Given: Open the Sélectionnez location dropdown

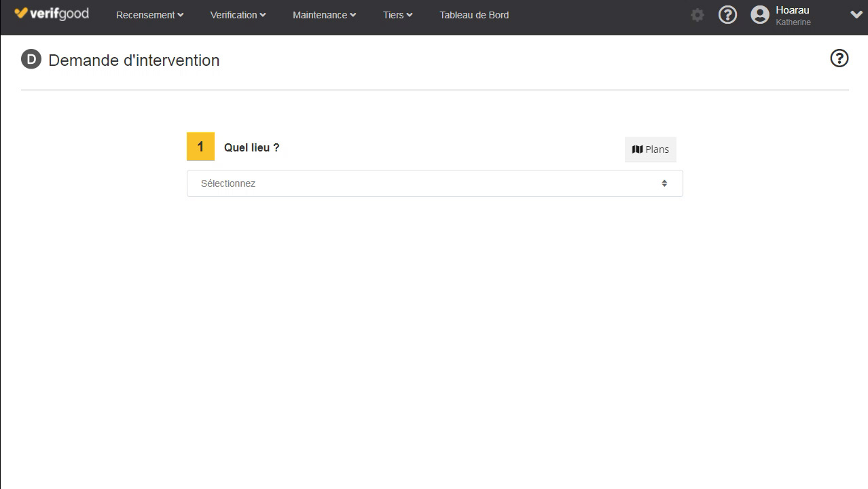Looking at the screenshot, I should [435, 183].
